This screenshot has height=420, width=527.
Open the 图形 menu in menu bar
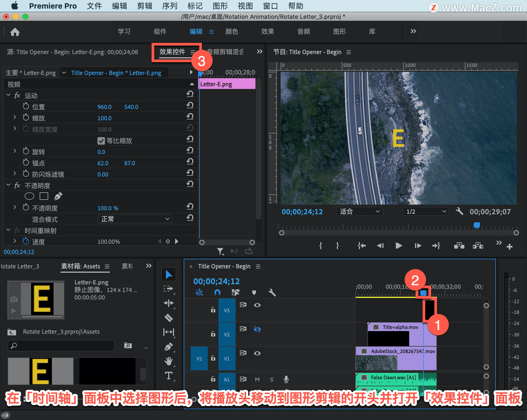click(220, 6)
